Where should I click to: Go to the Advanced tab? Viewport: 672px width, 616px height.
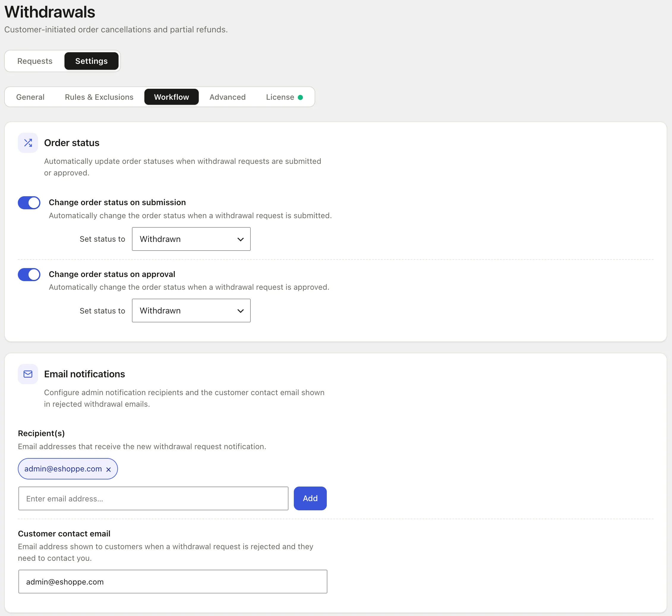coord(228,97)
